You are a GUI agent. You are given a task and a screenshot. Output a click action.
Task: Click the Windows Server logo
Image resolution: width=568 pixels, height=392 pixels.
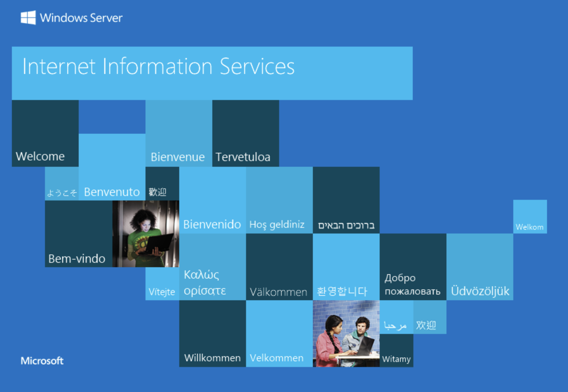point(71,18)
